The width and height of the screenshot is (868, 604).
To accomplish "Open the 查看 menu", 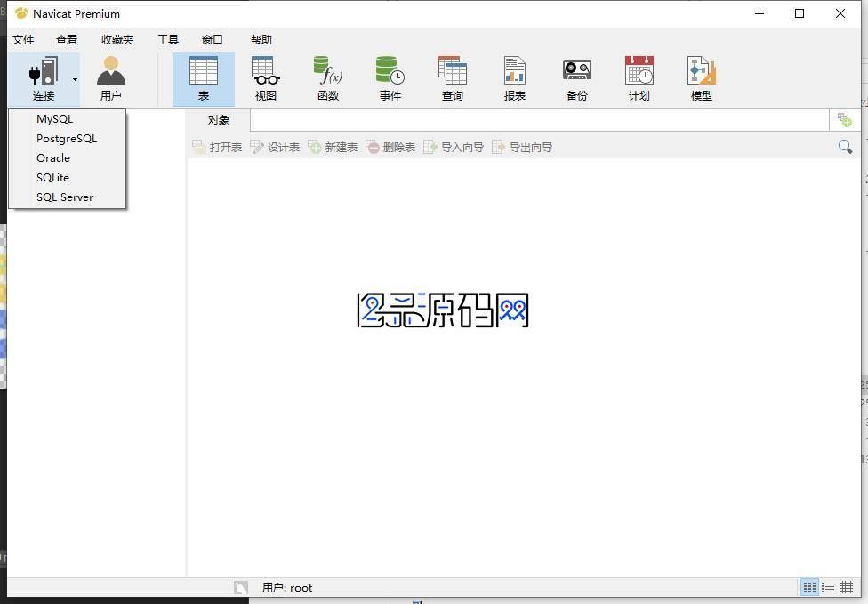I will pos(67,40).
